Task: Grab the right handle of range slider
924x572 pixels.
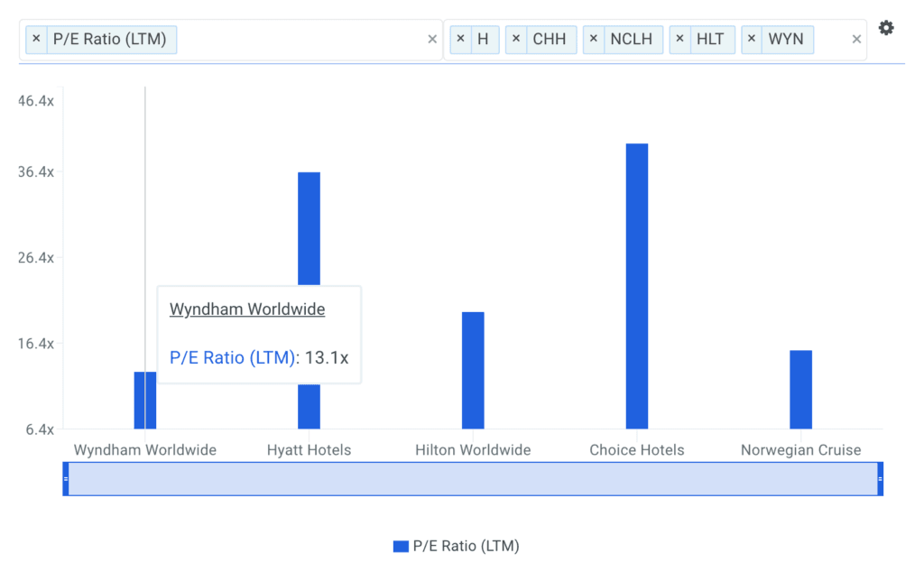Action: click(880, 479)
